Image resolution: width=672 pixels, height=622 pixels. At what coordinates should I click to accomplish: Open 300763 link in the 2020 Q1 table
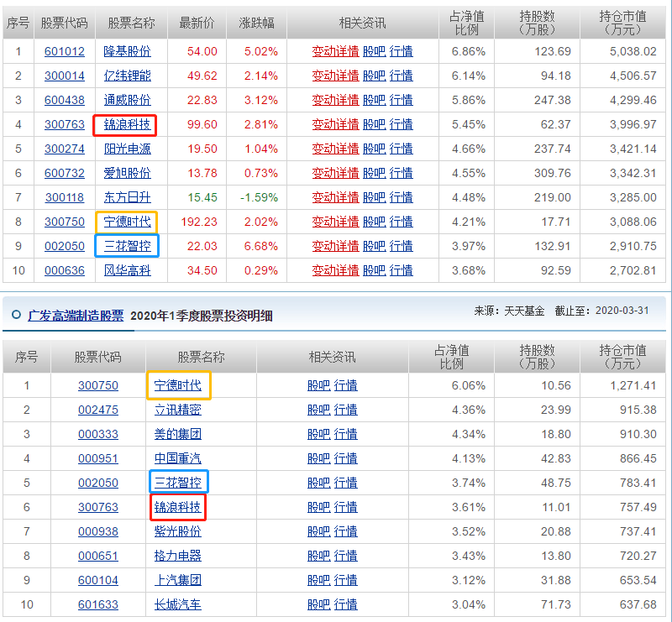coord(97,508)
